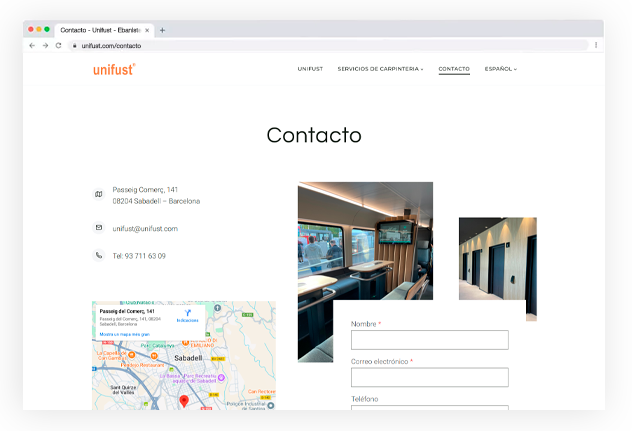Click the Nombre input field

coord(430,340)
